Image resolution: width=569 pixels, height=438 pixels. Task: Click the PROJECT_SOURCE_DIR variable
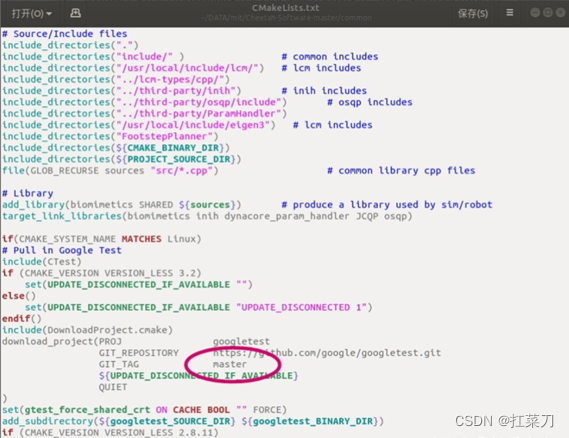pyautogui.click(x=179, y=159)
